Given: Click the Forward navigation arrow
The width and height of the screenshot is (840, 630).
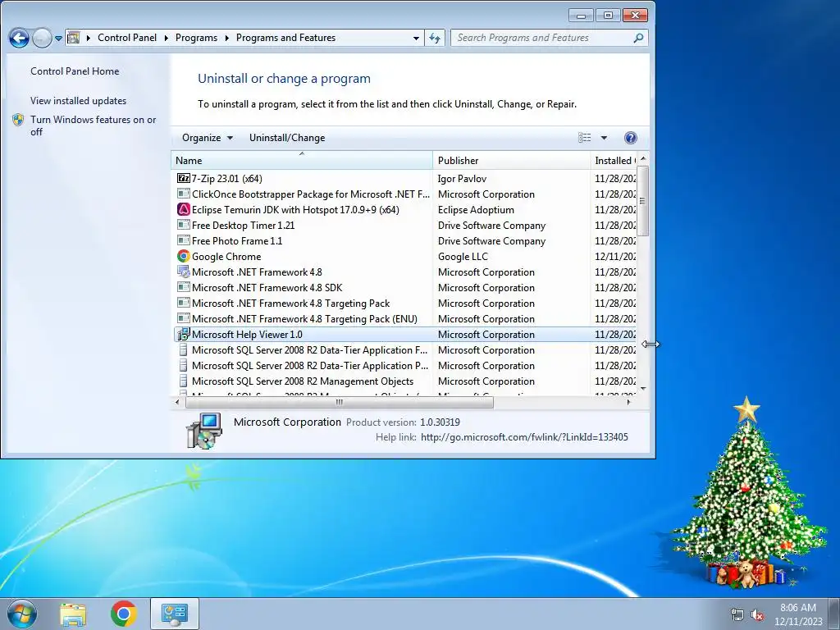Looking at the screenshot, I should pyautogui.click(x=42, y=38).
